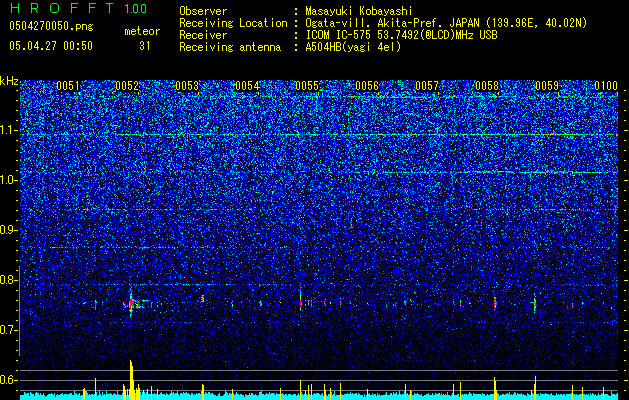This screenshot has width=629, height=400.
Task: Click the 0055 time marker
Action: (307, 86)
